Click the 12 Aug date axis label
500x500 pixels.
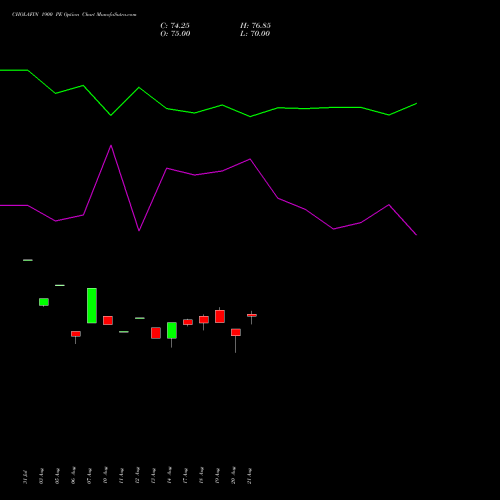(137, 476)
